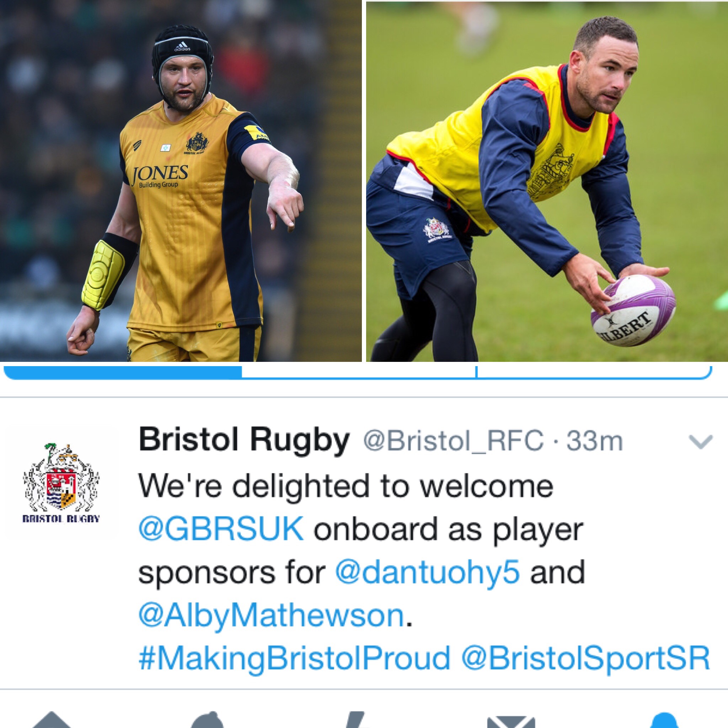Expand the tweet options chevron

point(701,441)
